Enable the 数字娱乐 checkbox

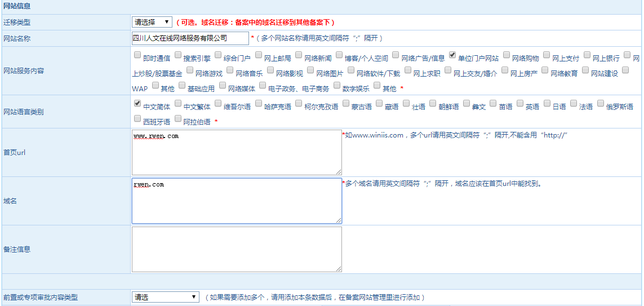337,86
